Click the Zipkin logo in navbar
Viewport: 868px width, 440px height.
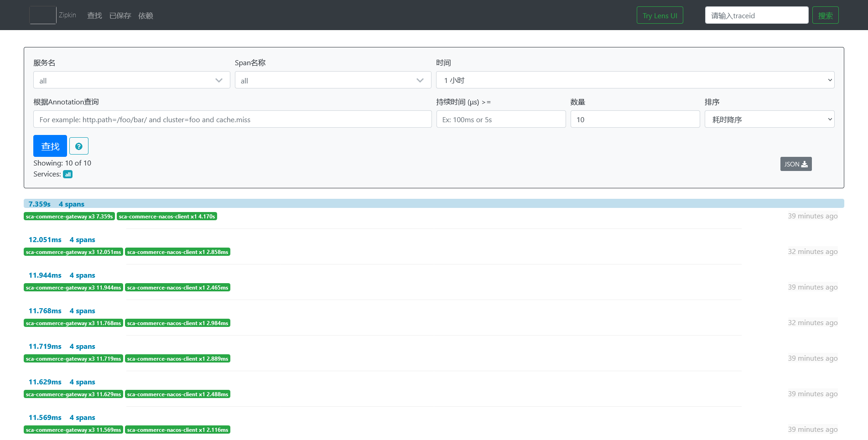(43, 15)
